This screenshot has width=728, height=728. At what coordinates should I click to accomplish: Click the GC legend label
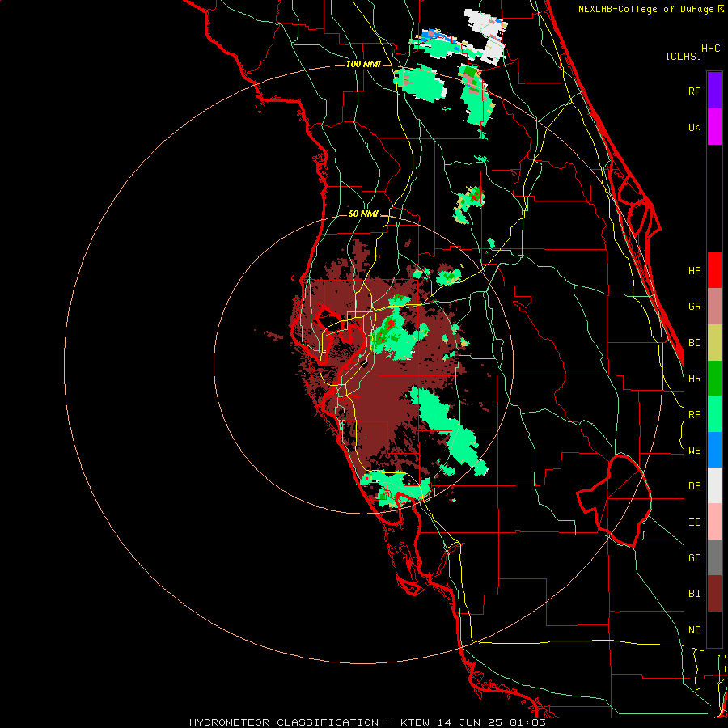pos(694,558)
